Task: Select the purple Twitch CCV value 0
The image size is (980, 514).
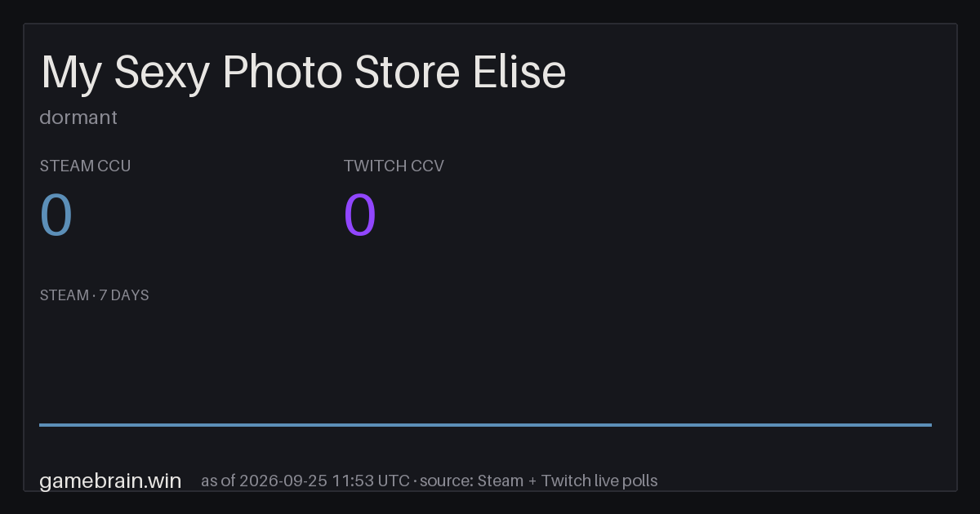Action: (x=360, y=215)
